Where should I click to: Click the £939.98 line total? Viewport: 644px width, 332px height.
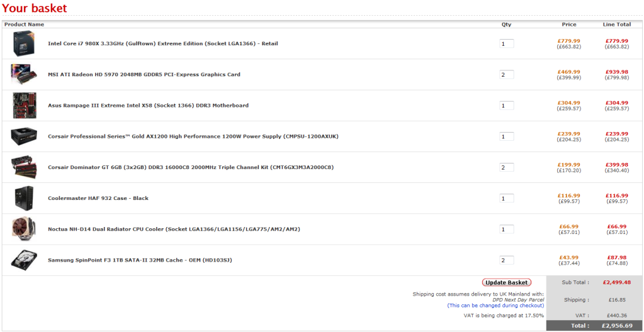[617, 72]
